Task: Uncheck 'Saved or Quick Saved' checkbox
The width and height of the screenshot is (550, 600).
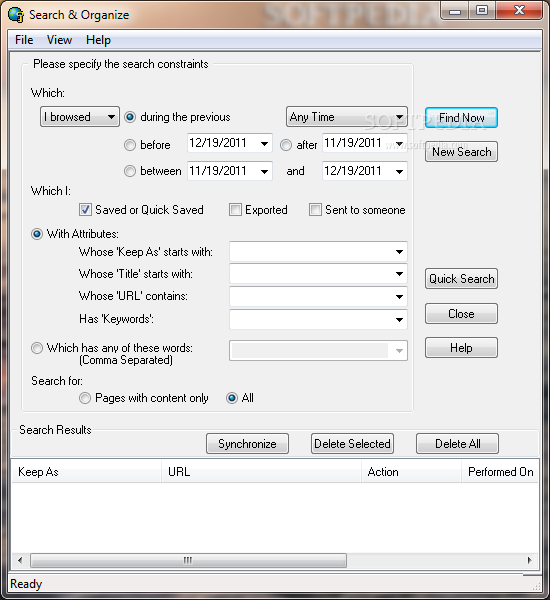Action: click(x=85, y=210)
